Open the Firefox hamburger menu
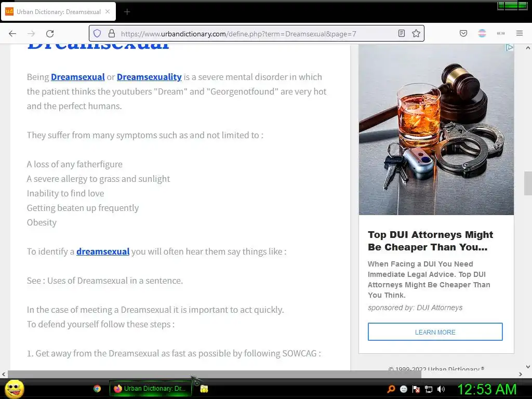 click(520, 33)
